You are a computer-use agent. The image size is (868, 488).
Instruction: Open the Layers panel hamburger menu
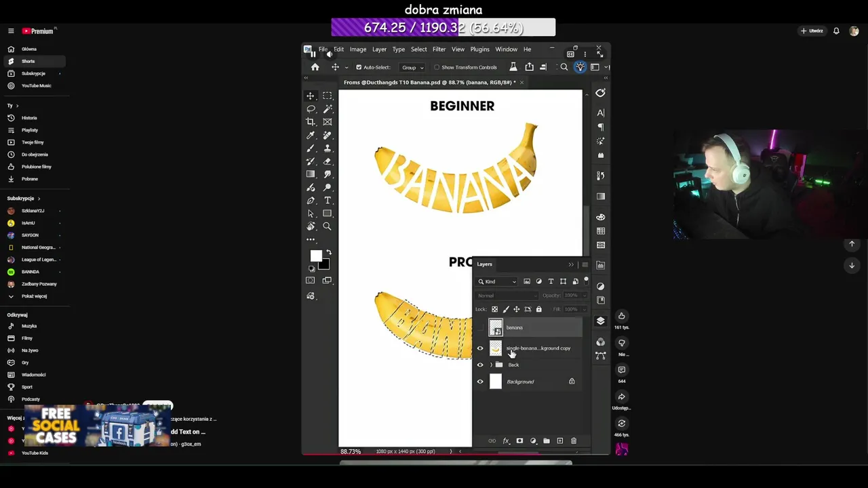coord(585,264)
